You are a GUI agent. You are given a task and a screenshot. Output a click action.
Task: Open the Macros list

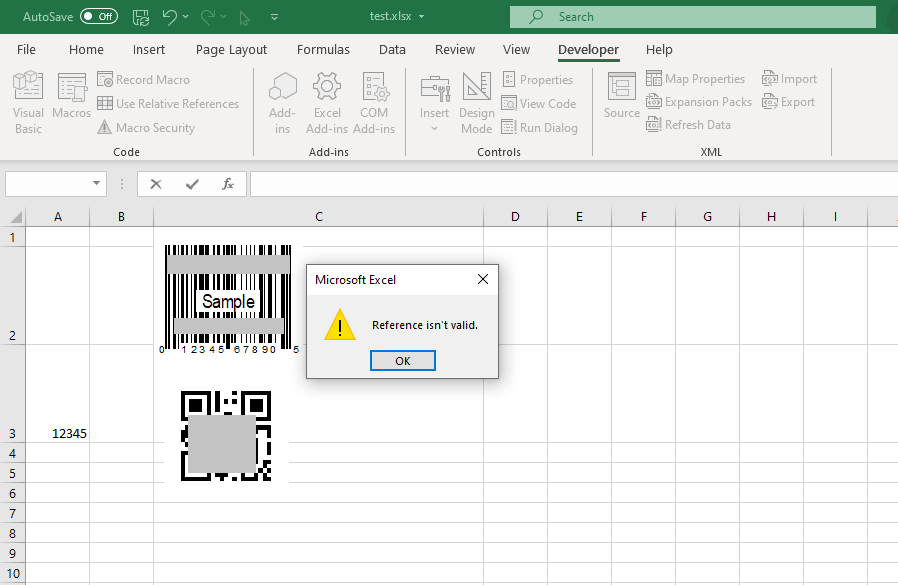point(72,96)
